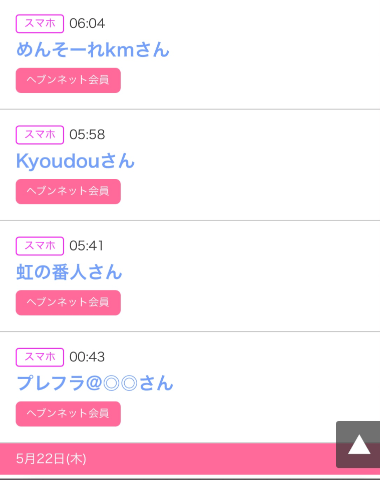380x480 pixels.
Task: Click the ◎◎ symbols in プレフラ name
Action: point(120,383)
